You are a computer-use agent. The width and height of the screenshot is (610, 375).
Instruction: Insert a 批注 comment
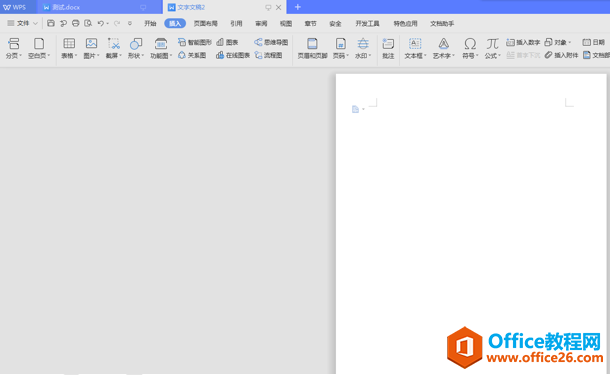(388, 48)
